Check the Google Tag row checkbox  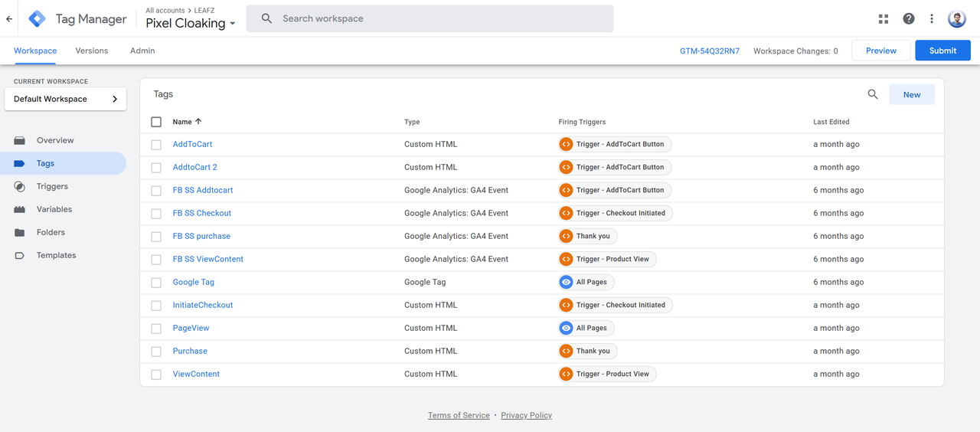pos(156,283)
